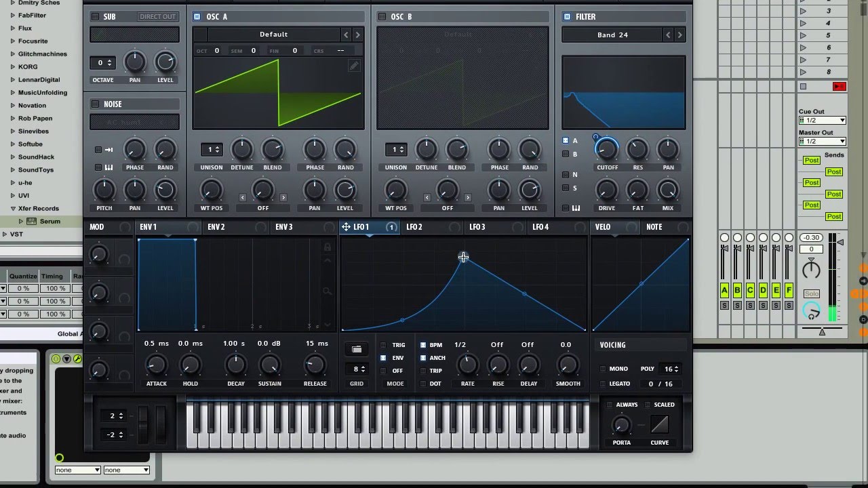Select next filter type arrow
The height and width of the screenshot is (488, 868).
pos(679,35)
